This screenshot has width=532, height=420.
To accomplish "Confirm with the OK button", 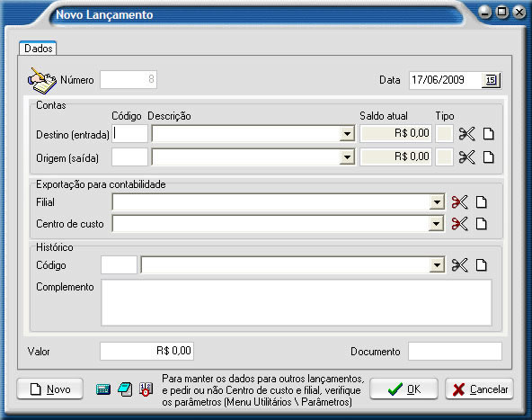I will [403, 389].
